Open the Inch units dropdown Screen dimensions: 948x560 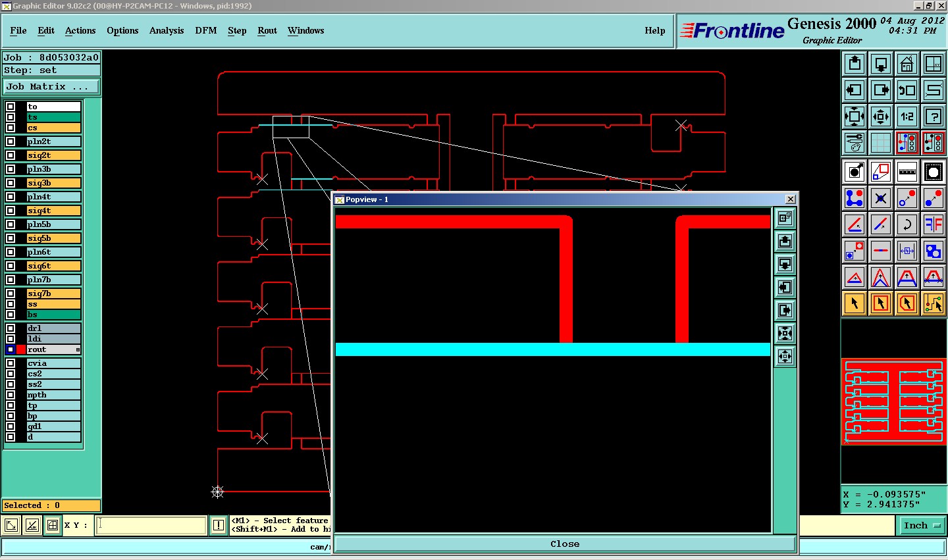coord(922,525)
